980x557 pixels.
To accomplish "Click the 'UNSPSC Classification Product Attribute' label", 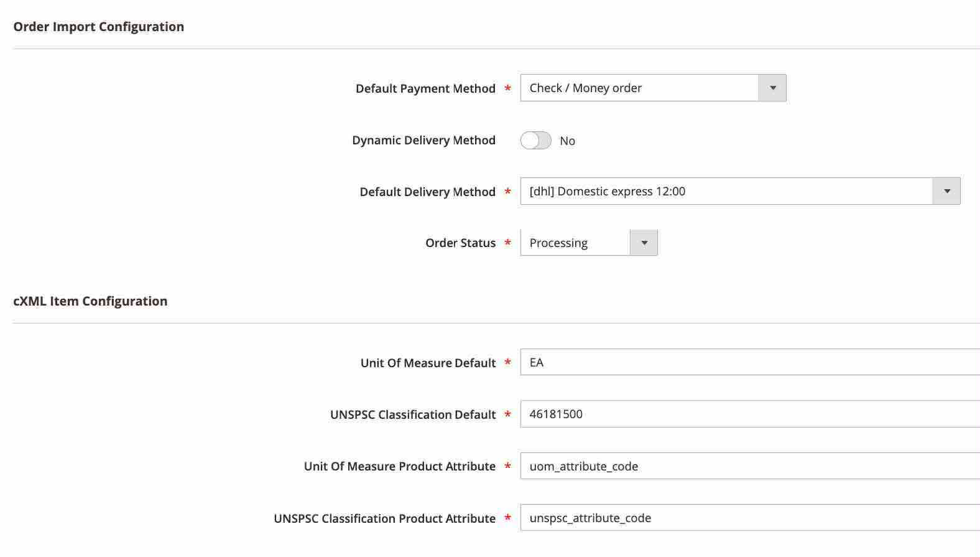I will pyautogui.click(x=384, y=518).
